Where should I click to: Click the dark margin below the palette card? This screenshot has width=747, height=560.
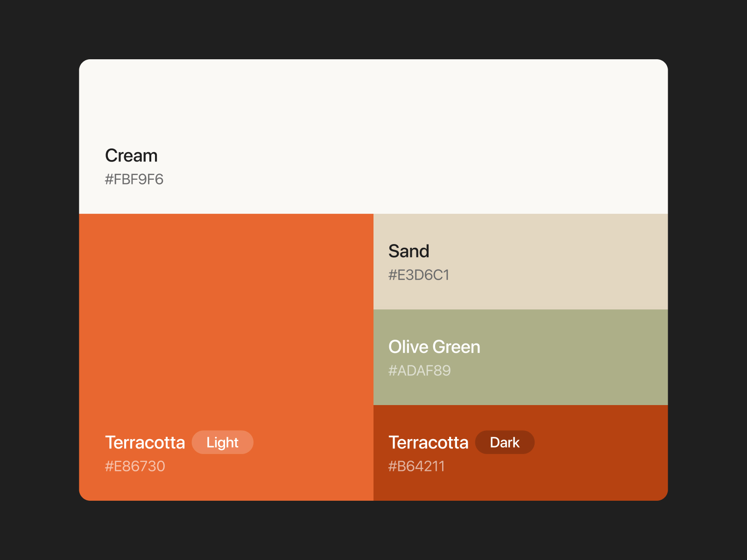(x=373, y=531)
